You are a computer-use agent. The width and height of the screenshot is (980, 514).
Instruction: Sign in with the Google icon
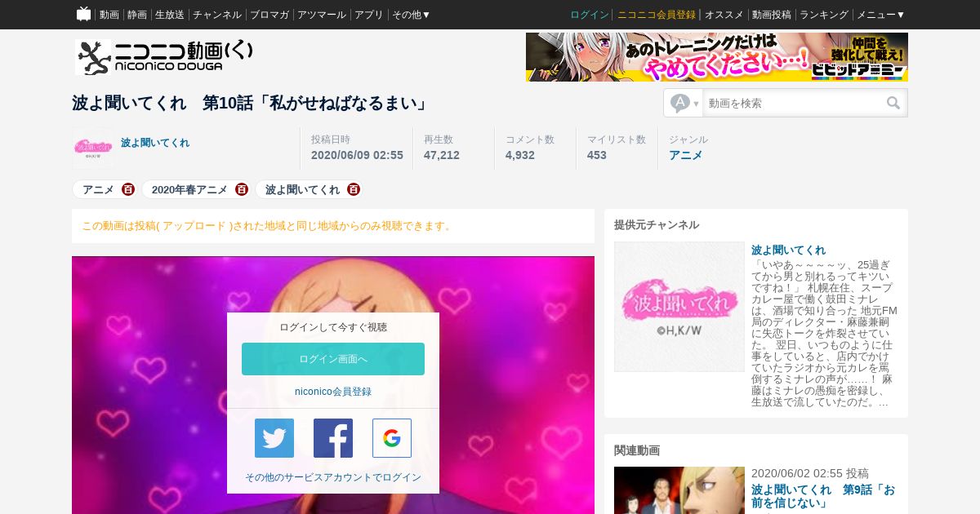(x=392, y=438)
